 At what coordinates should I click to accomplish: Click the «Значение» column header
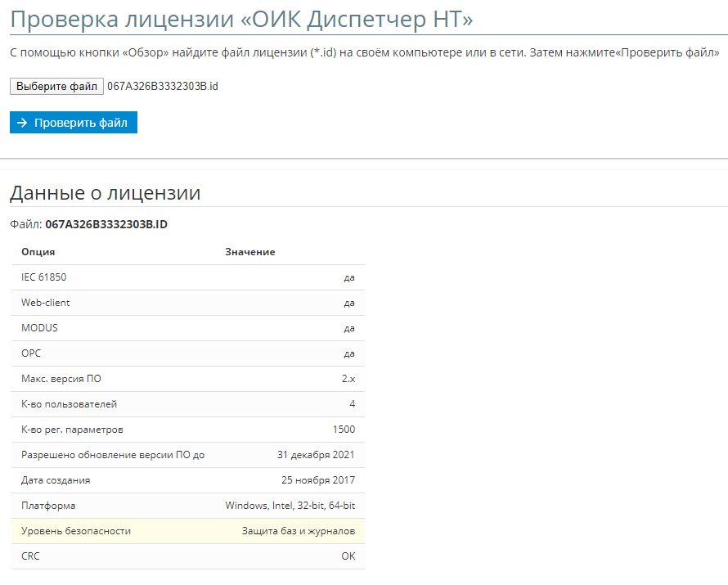249,252
